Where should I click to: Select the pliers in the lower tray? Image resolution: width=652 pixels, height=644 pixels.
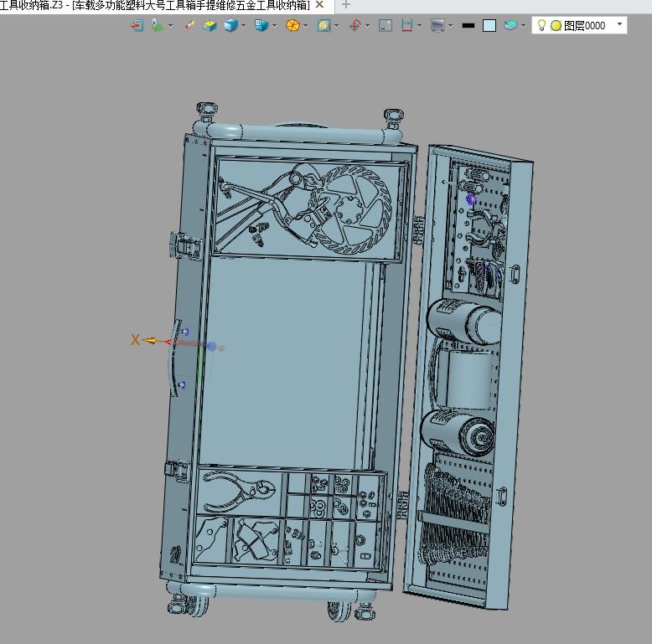tap(238, 491)
